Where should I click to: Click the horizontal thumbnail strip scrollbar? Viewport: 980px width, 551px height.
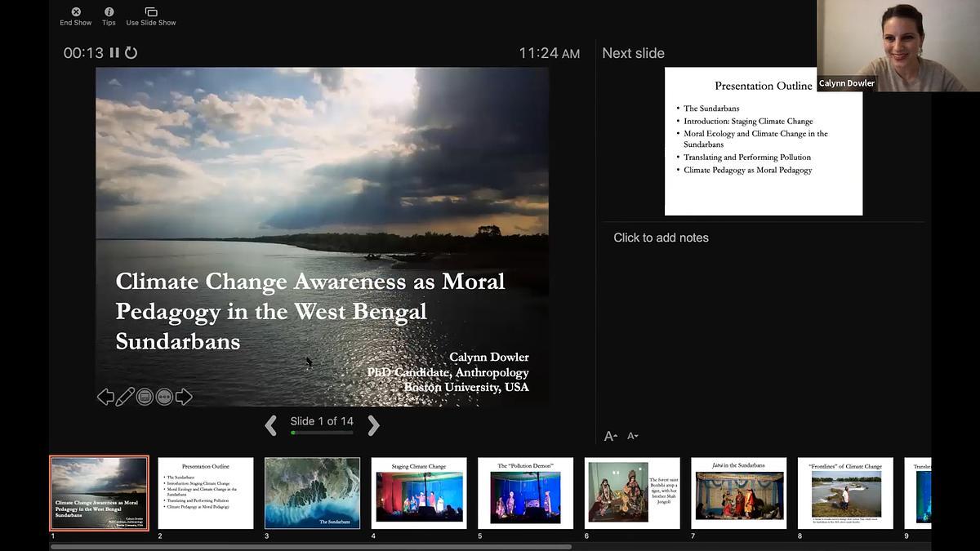click(310, 547)
